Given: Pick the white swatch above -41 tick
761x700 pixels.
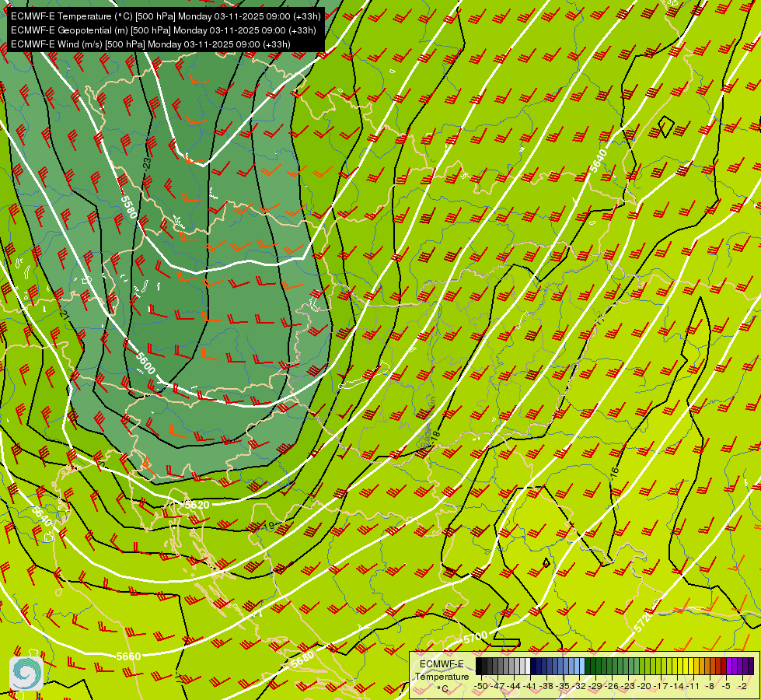Looking at the screenshot, I should click(x=528, y=666).
